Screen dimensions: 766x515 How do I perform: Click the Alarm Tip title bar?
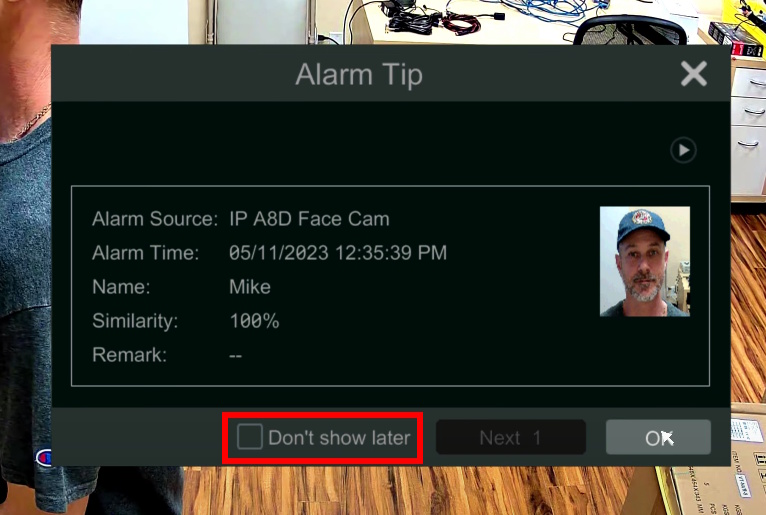coord(359,74)
